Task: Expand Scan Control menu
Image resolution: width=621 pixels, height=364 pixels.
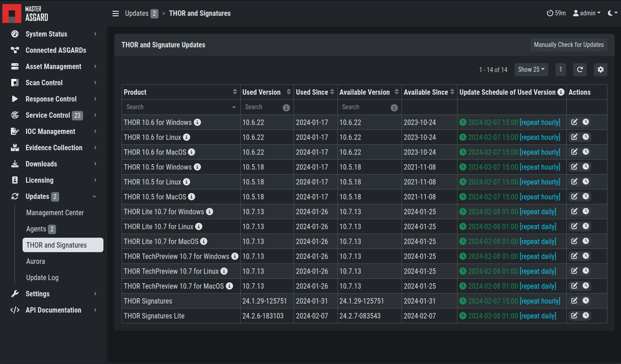Action: coord(53,83)
